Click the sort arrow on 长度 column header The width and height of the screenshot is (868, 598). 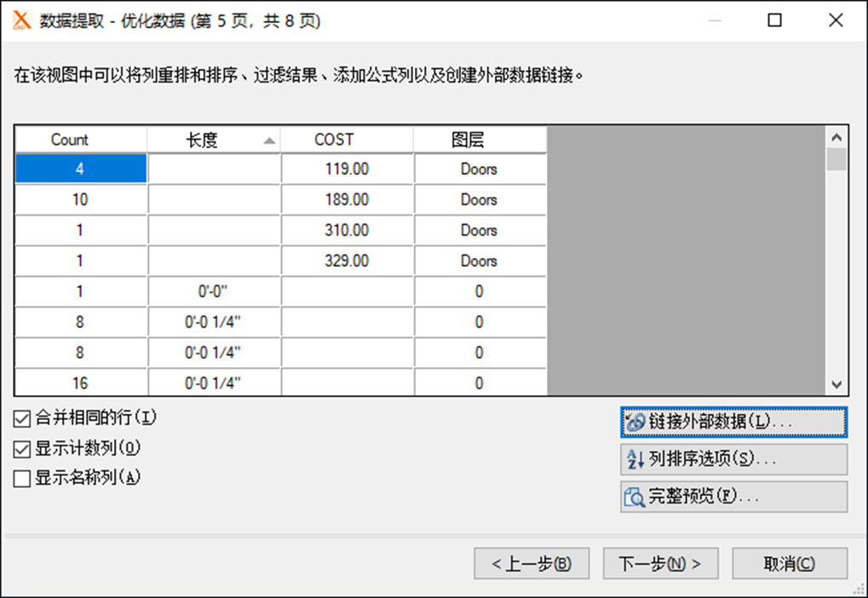click(x=269, y=141)
